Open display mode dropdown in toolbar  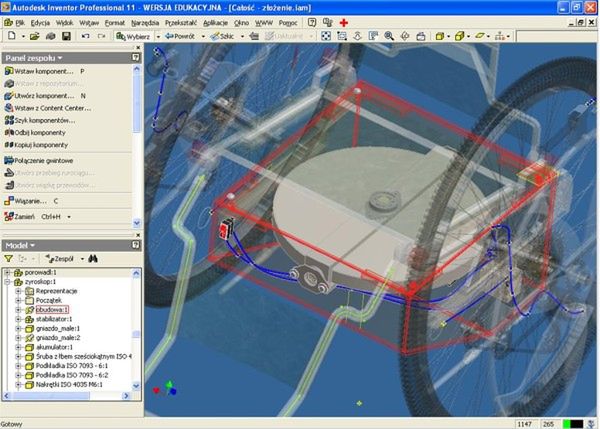click(449, 36)
